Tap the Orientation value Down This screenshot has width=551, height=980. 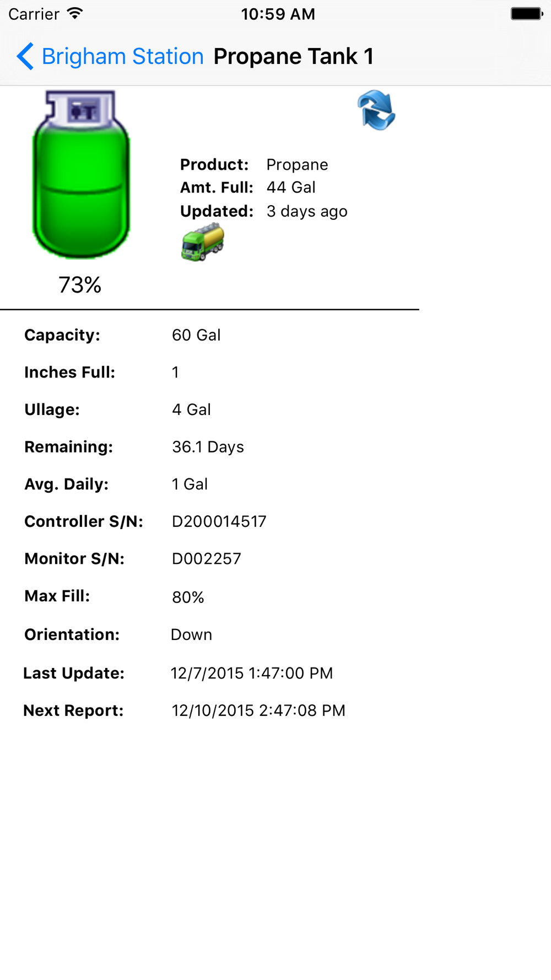191,634
